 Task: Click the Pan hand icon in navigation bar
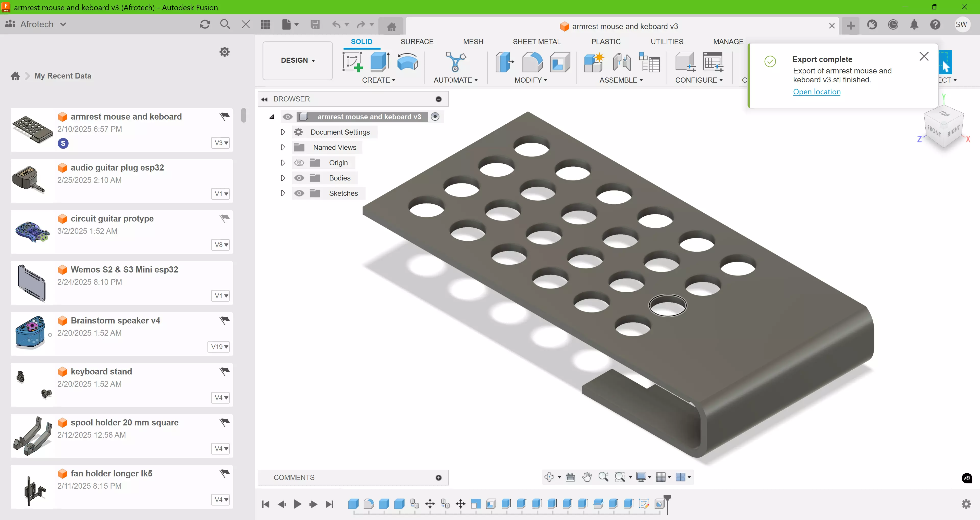587,477
